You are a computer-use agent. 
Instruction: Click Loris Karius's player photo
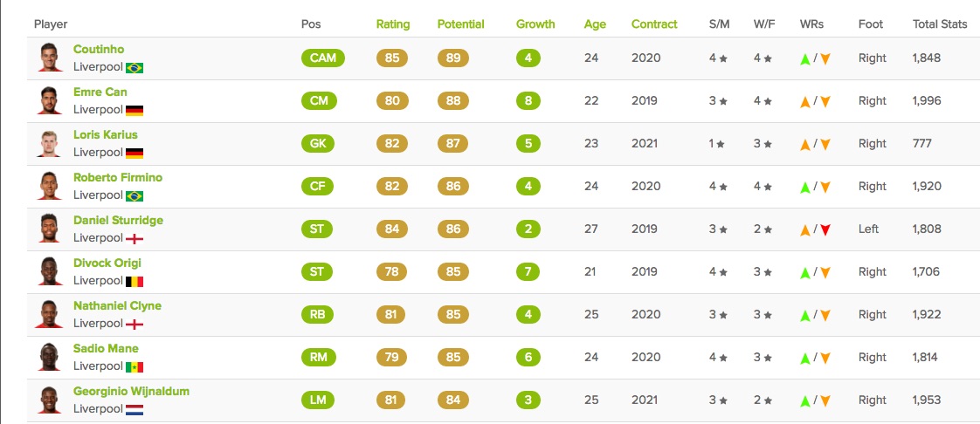pos(50,143)
